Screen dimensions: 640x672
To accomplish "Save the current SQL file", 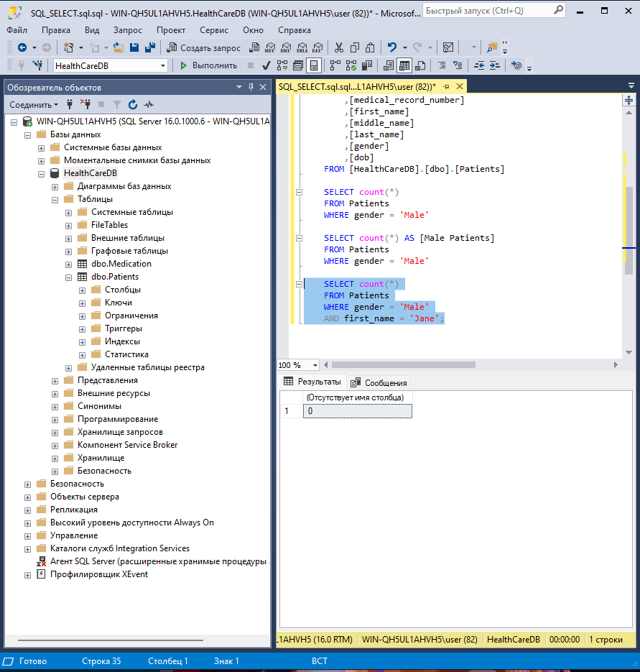I will tap(134, 47).
